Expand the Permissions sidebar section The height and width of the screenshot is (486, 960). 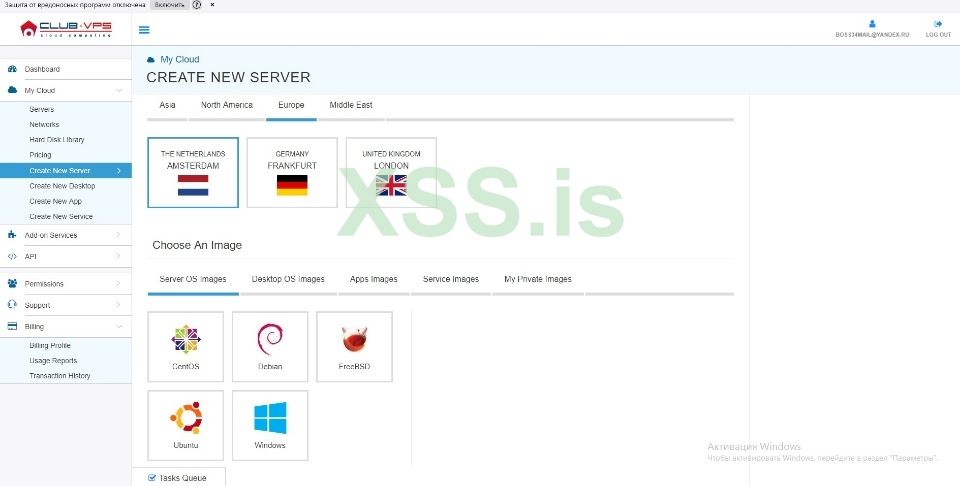(x=119, y=283)
